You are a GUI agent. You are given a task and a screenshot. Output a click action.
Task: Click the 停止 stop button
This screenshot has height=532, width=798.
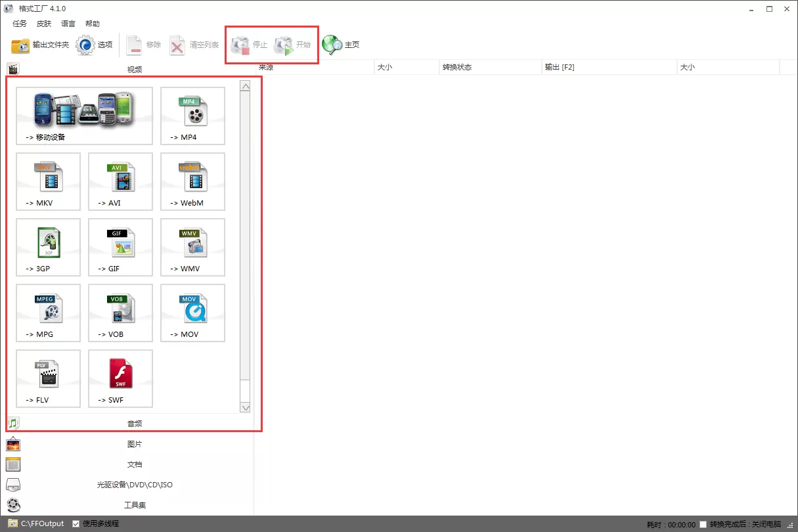pyautogui.click(x=250, y=45)
